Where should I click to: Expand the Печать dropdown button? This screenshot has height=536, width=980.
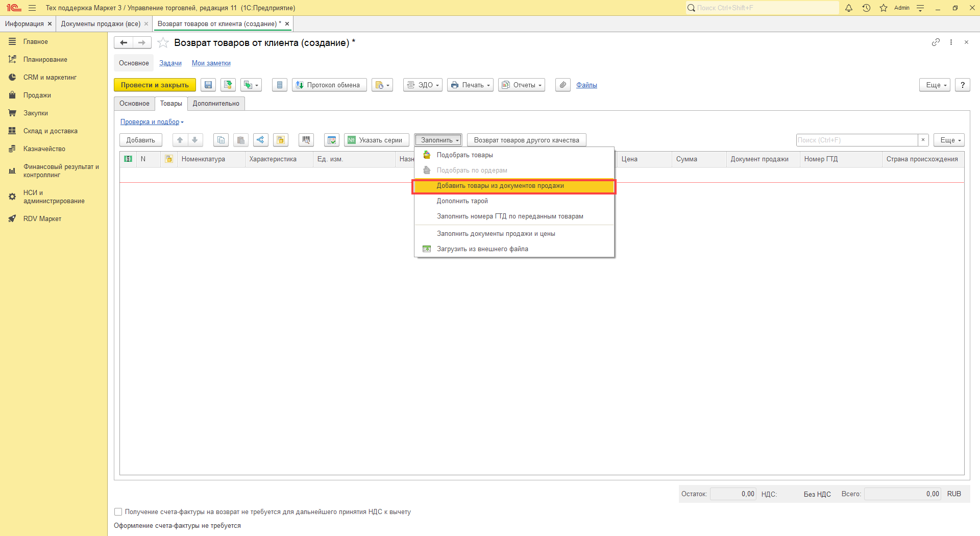(x=470, y=85)
